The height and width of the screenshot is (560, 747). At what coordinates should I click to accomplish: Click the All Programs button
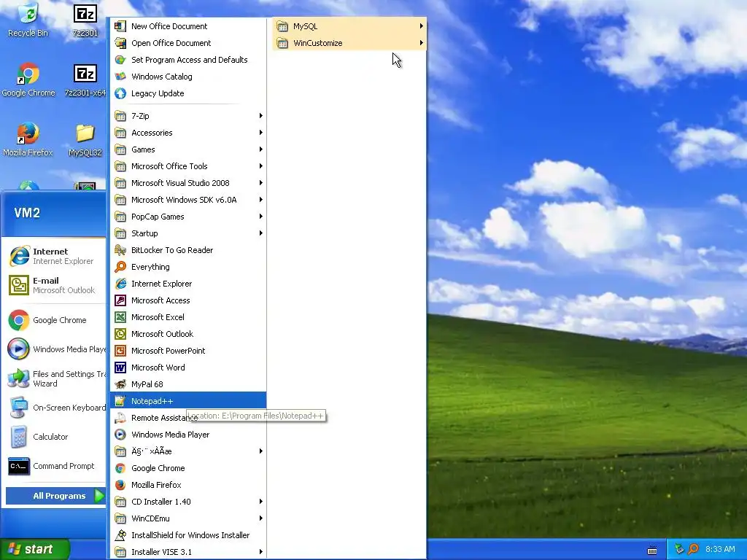55,496
